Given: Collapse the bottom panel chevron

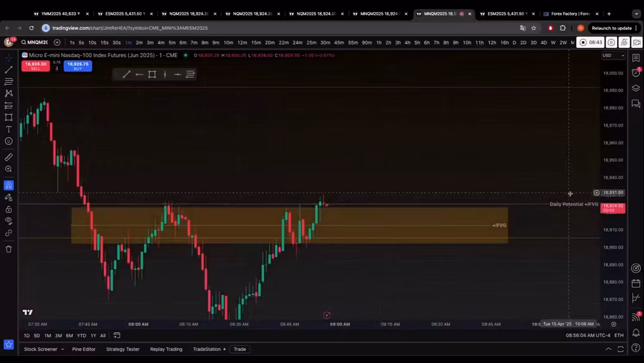Looking at the screenshot, I should (609, 349).
